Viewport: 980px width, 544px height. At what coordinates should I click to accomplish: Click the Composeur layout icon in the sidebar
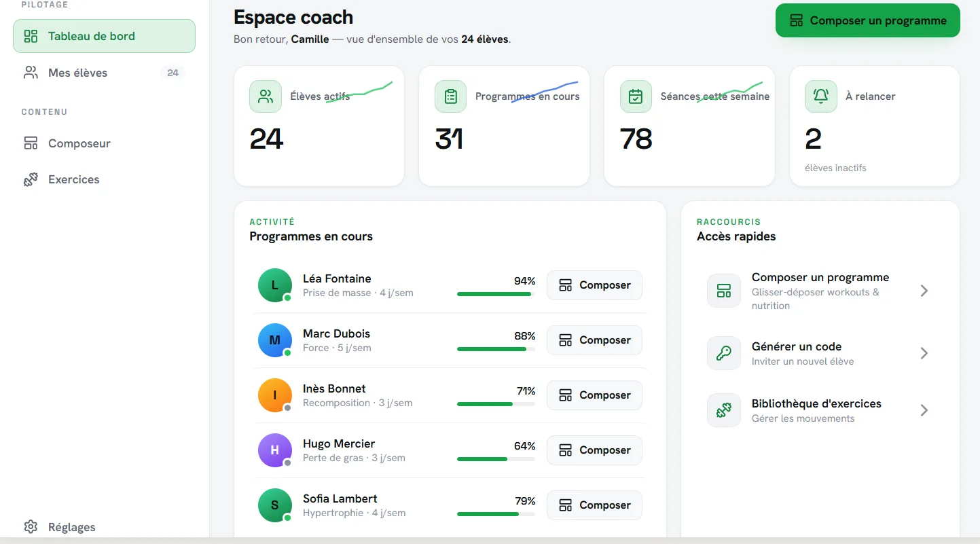click(x=31, y=143)
